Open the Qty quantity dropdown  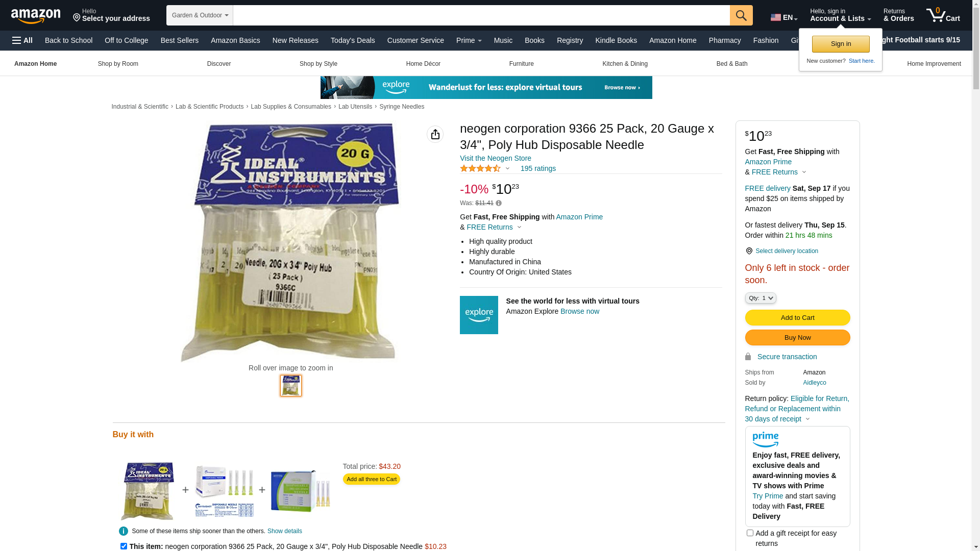coord(761,298)
